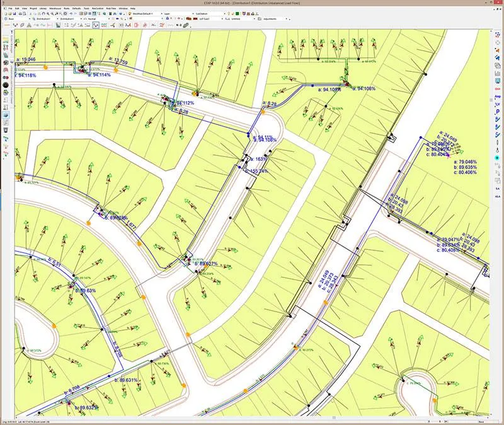Click the Amp display options icon

[498, 96]
